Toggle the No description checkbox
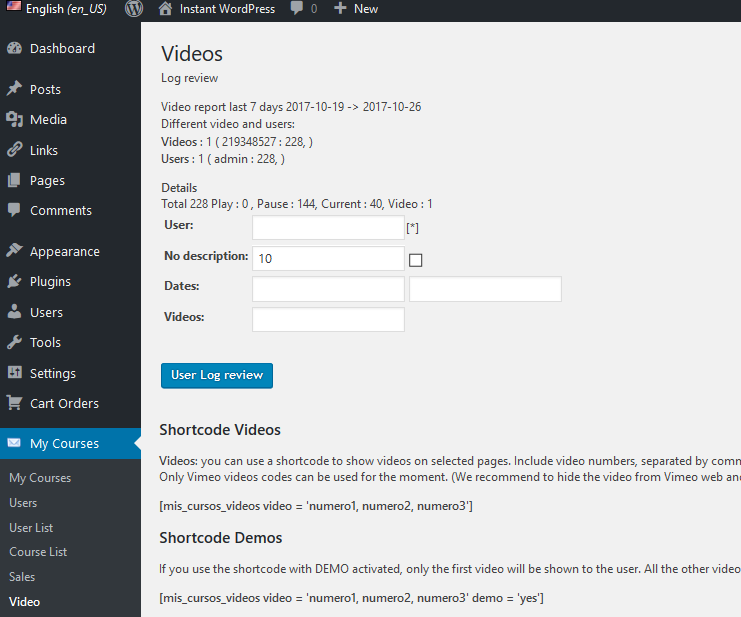This screenshot has height=617, width=741. tap(415, 260)
